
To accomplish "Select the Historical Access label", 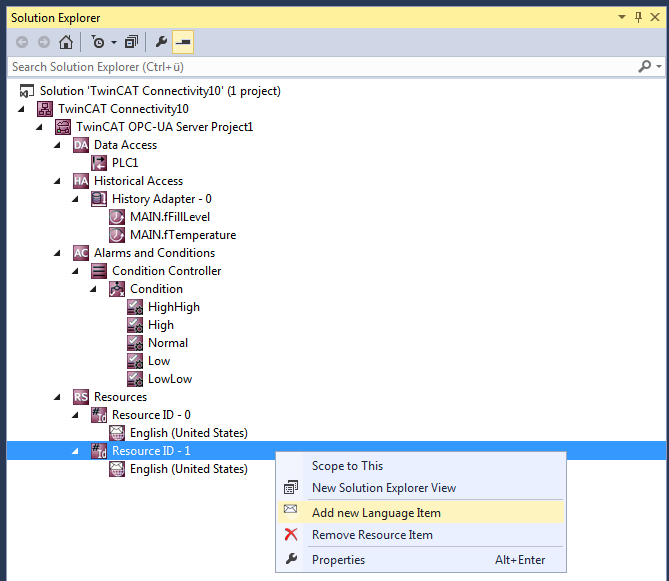I will click(x=138, y=181).
